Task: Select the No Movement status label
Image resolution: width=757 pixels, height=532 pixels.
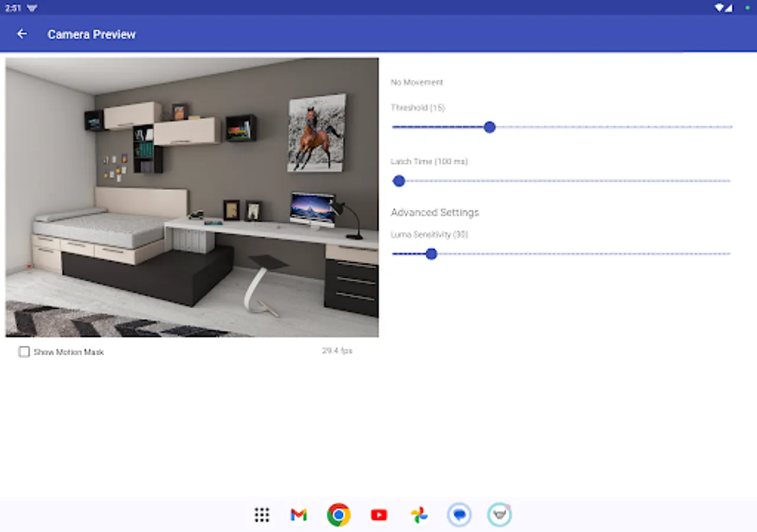Action: [416, 82]
